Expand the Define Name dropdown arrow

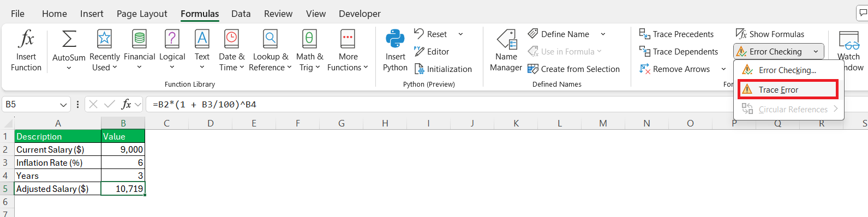603,34
